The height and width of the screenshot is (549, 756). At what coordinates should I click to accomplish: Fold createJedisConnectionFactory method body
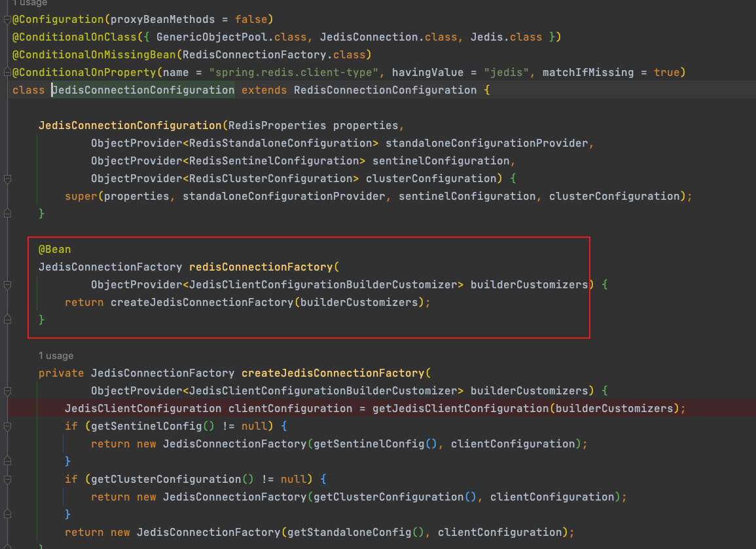7,391
